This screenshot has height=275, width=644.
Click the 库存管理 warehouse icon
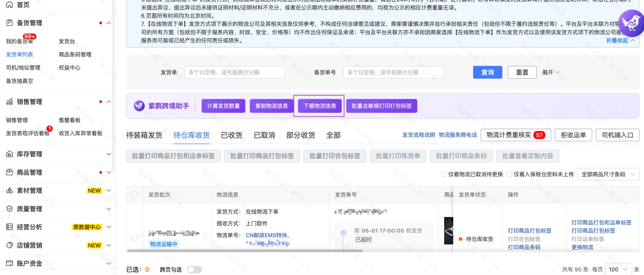click(x=9, y=154)
